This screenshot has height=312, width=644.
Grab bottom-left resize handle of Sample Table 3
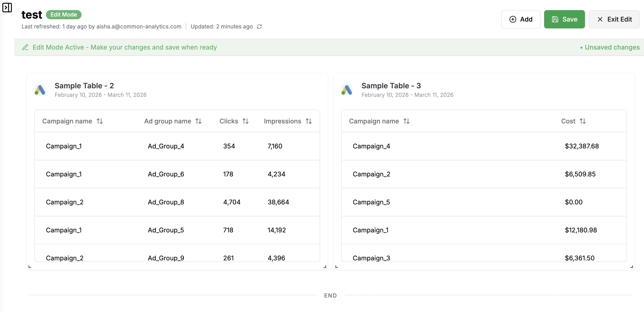336,267
